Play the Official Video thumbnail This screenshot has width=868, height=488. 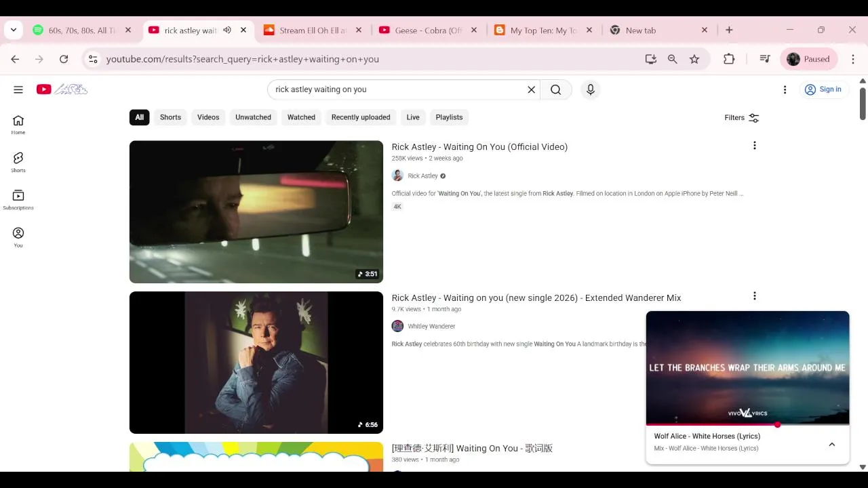point(256,211)
